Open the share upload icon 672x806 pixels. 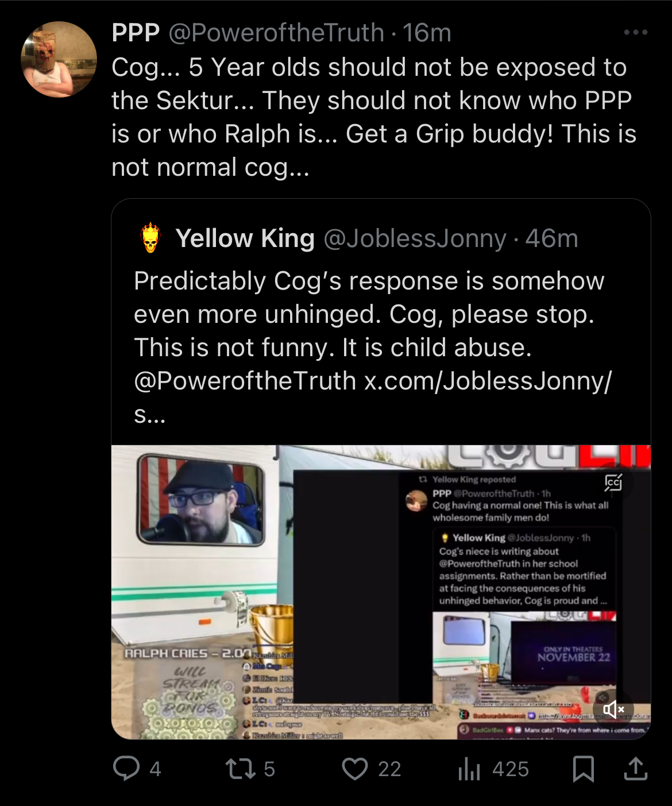coord(635,769)
